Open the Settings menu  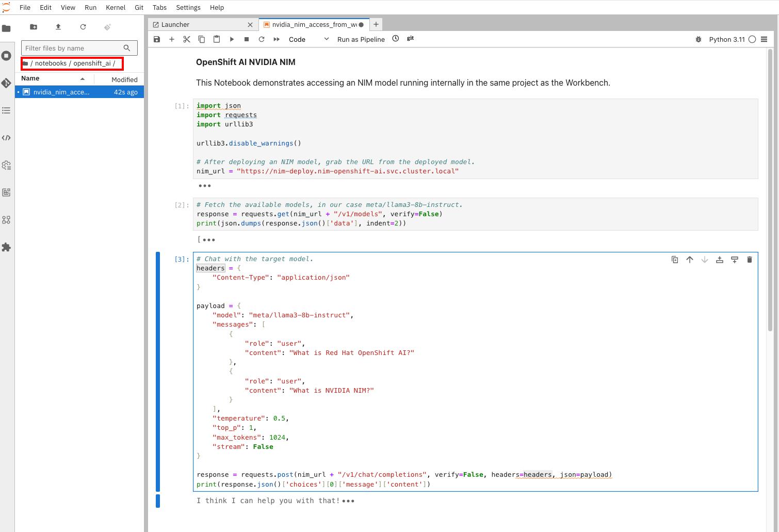pos(188,7)
